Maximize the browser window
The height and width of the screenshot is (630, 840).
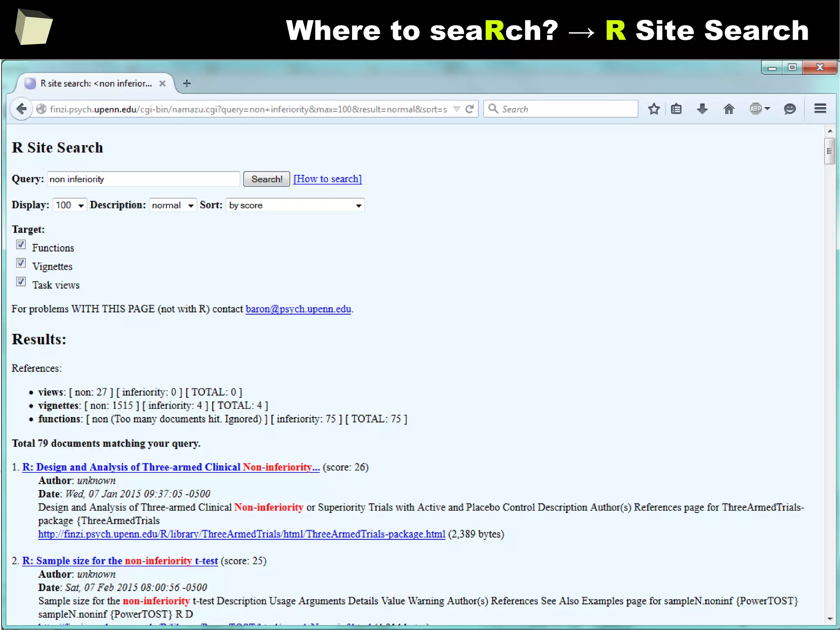point(792,67)
